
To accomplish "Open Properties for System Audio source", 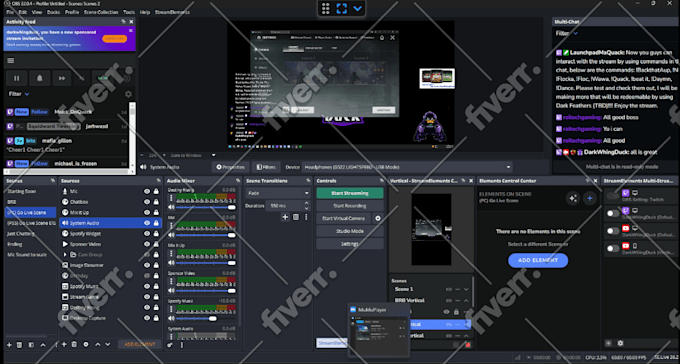I will click(231, 167).
